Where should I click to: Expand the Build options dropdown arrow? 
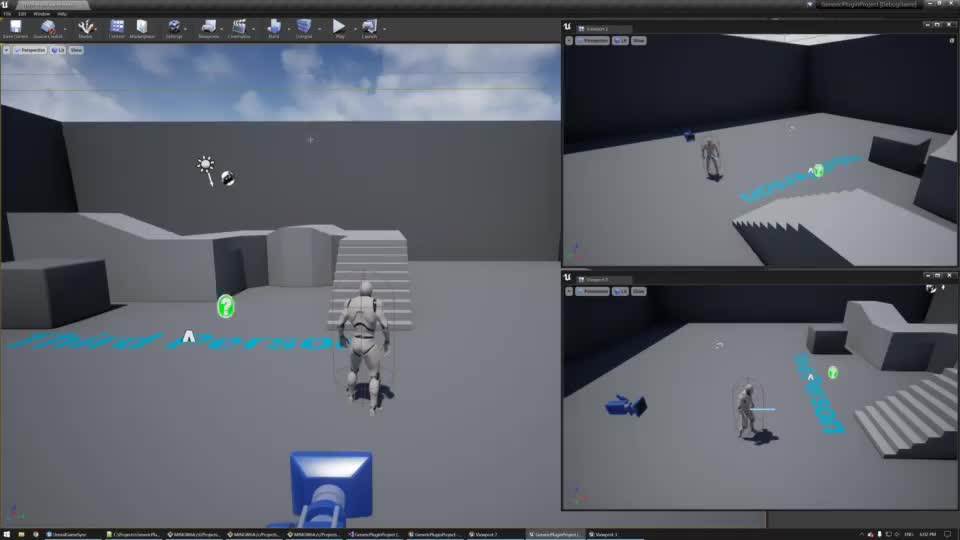click(x=289, y=29)
